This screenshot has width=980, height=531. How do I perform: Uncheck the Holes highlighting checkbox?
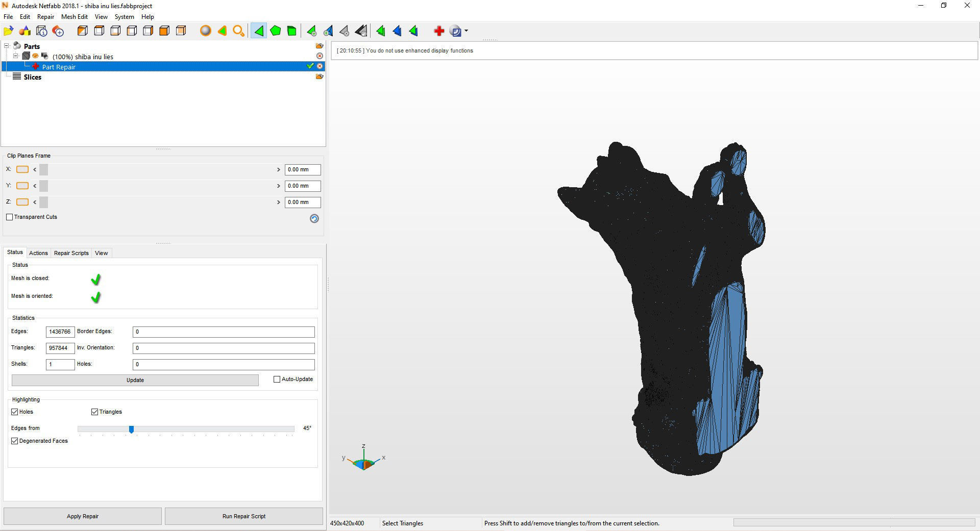15,412
